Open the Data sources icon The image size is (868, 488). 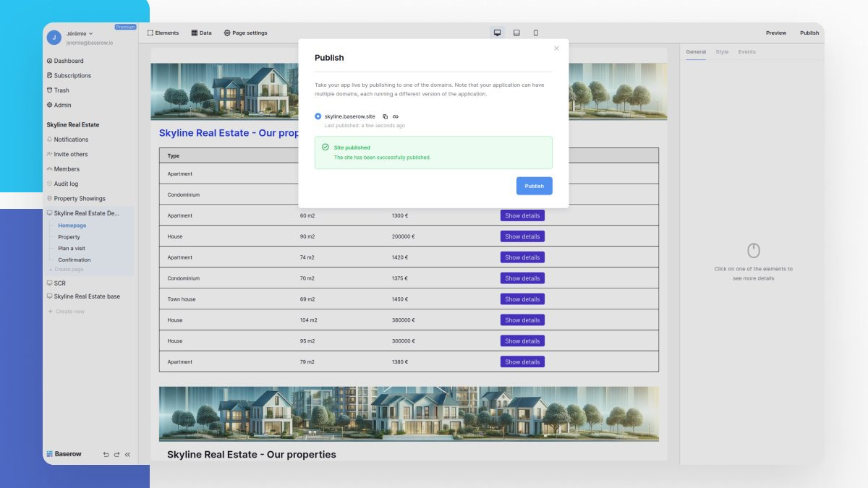195,33
